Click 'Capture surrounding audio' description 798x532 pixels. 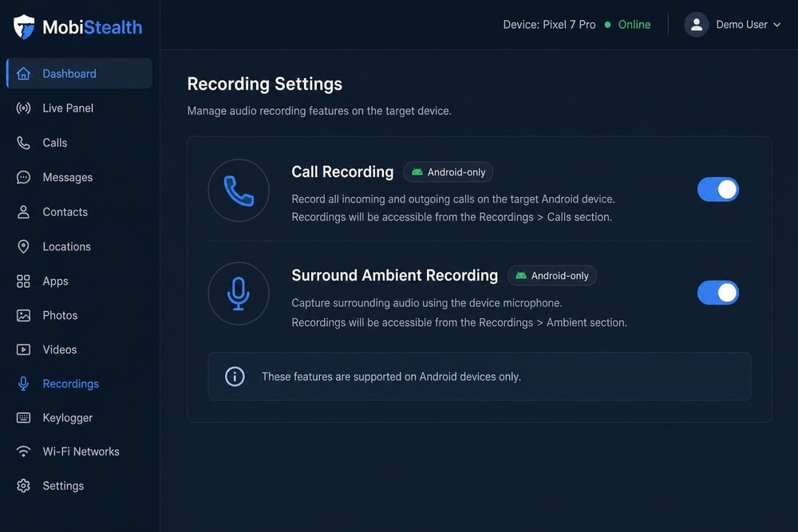click(x=426, y=303)
